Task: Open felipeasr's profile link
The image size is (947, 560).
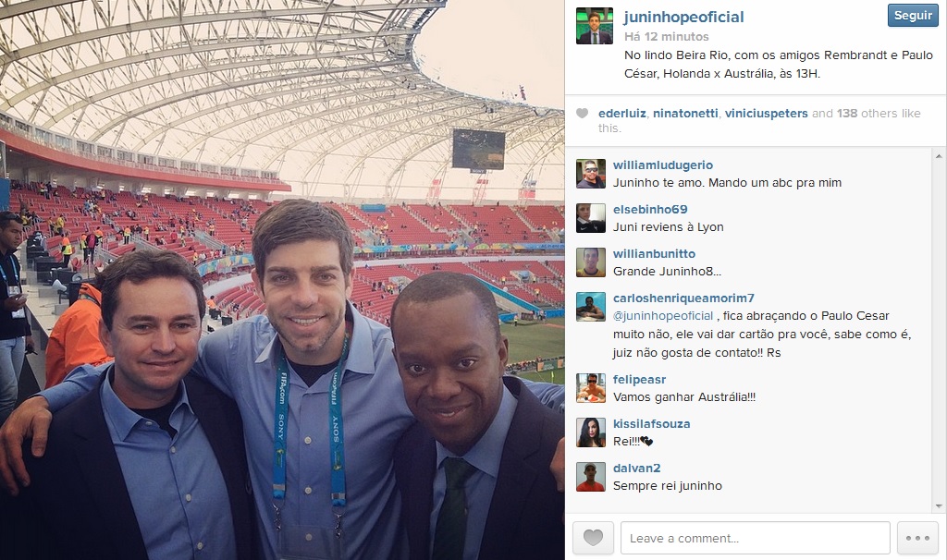Action: [640, 380]
